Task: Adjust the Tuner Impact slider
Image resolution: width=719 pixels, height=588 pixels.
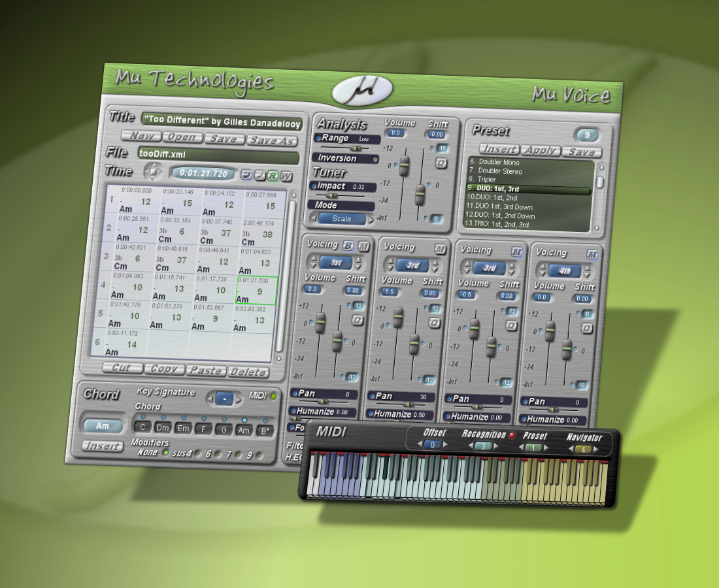Action: pyautogui.click(x=332, y=196)
